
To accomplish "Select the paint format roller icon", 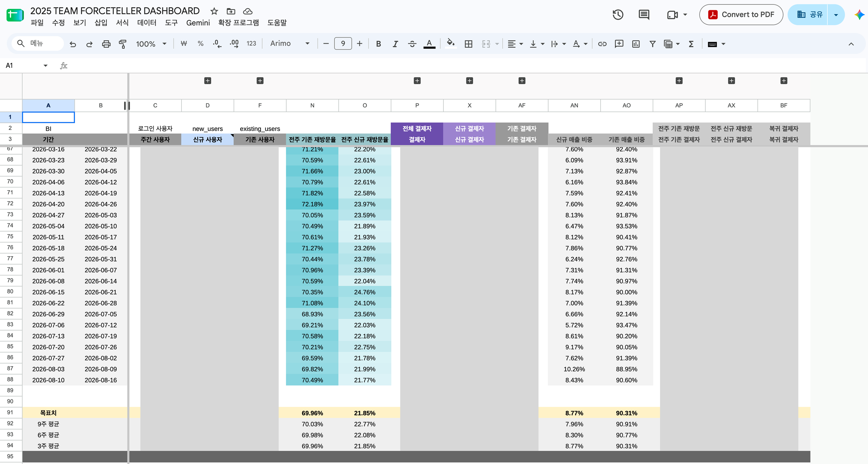I will [x=123, y=44].
